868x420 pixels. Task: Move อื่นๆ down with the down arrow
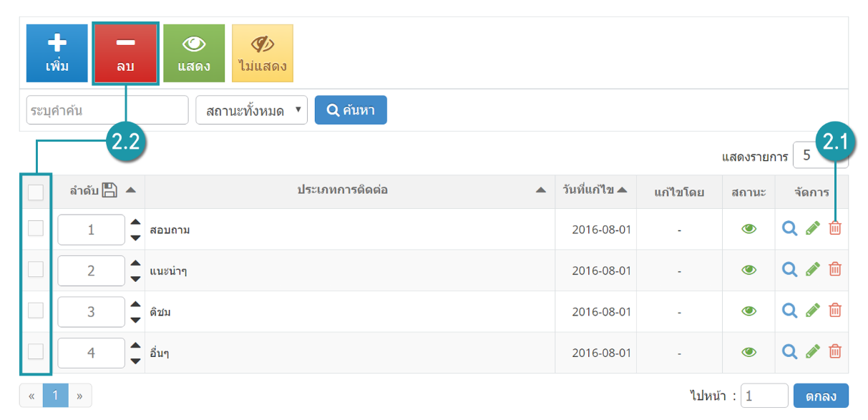coord(135,361)
